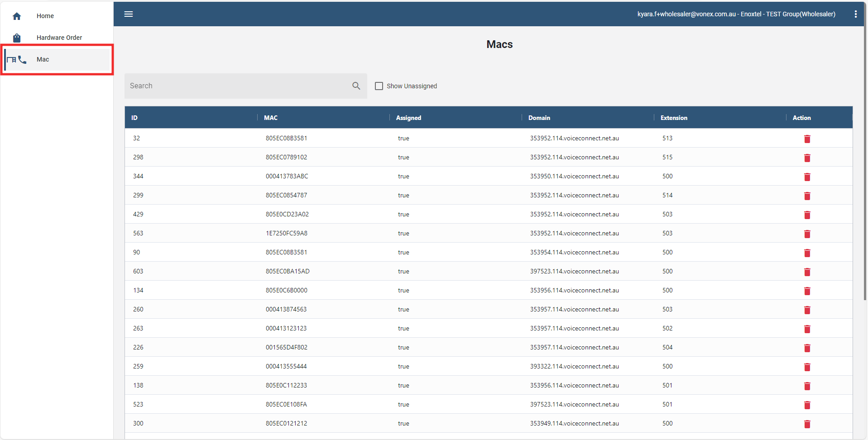
Task: Sort by the ID column header
Action: [x=134, y=118]
